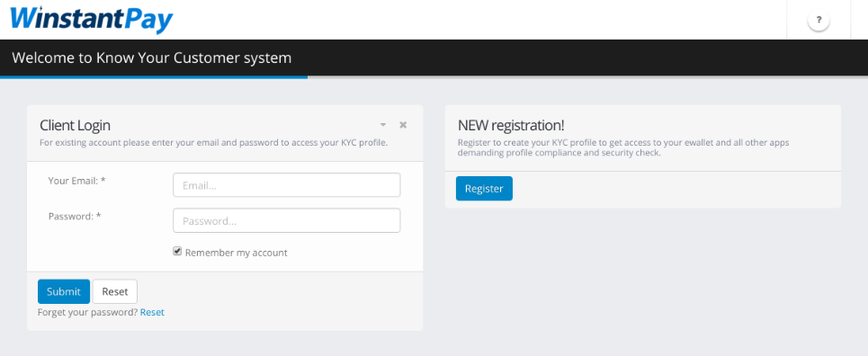This screenshot has height=356, width=868.
Task: Click the Client Login panel title
Action: click(x=76, y=125)
